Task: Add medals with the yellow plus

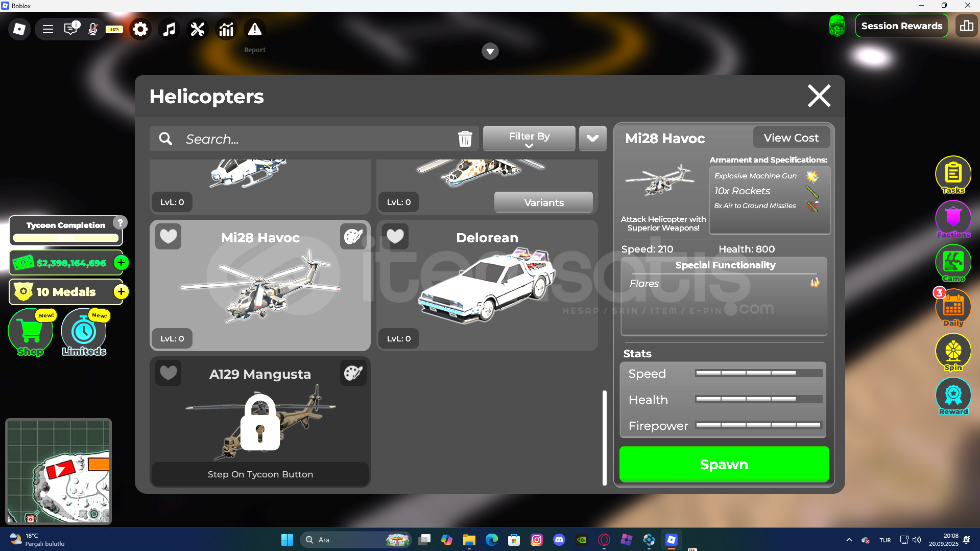Action: 121,292
